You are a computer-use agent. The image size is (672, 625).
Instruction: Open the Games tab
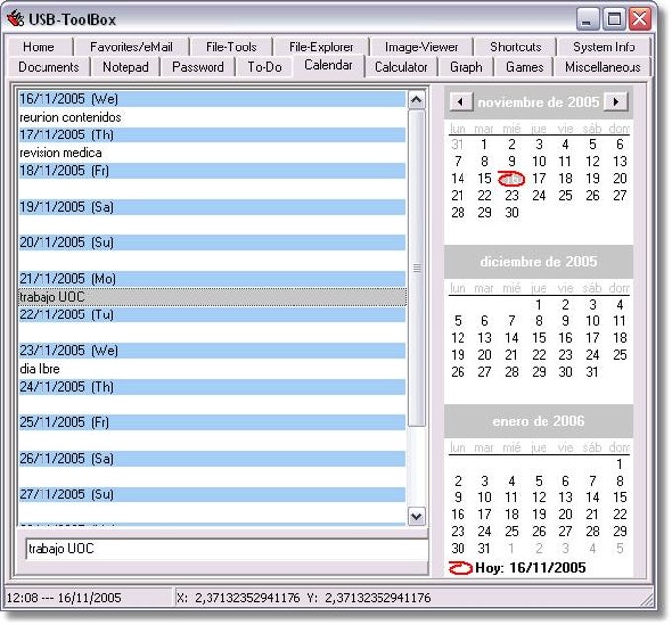(524, 67)
